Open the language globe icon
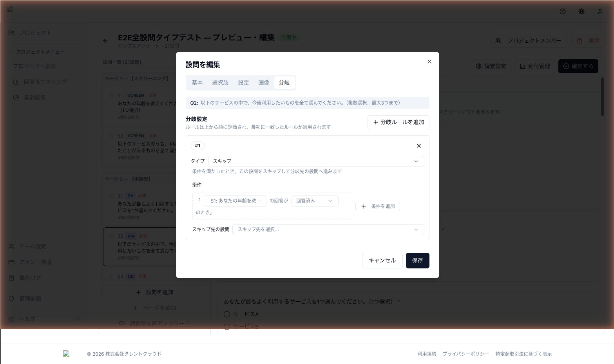Viewport: 614px width, 364px height. tap(581, 11)
